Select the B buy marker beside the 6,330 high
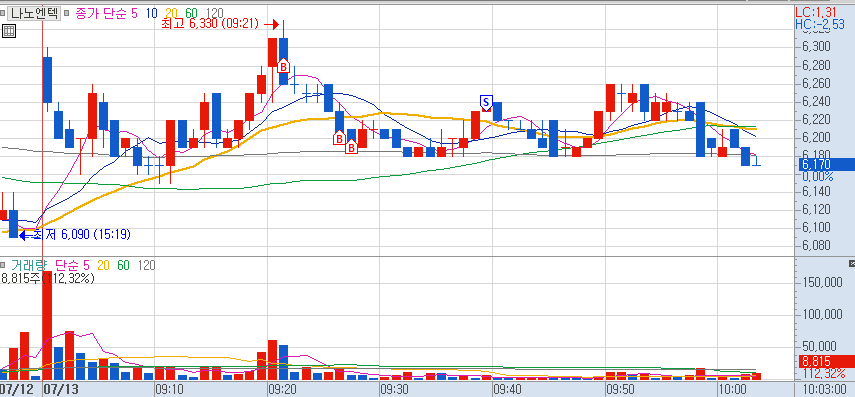The height and width of the screenshot is (397, 855). (283, 66)
